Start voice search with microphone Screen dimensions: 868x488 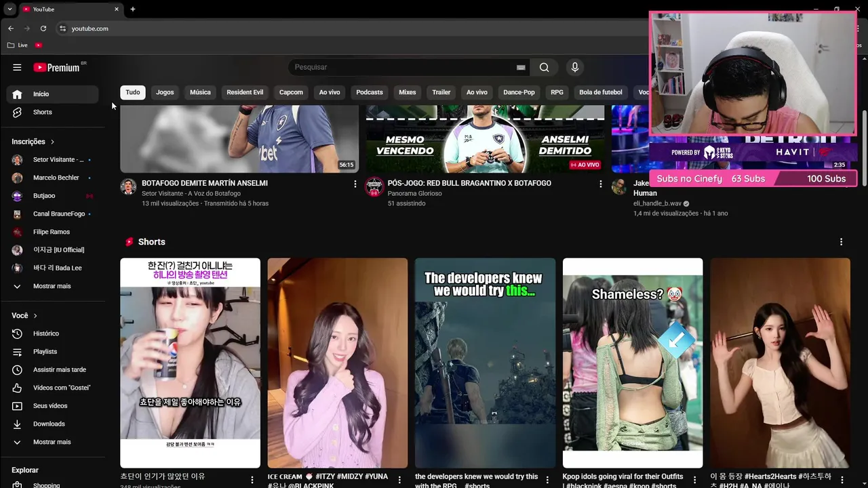575,67
